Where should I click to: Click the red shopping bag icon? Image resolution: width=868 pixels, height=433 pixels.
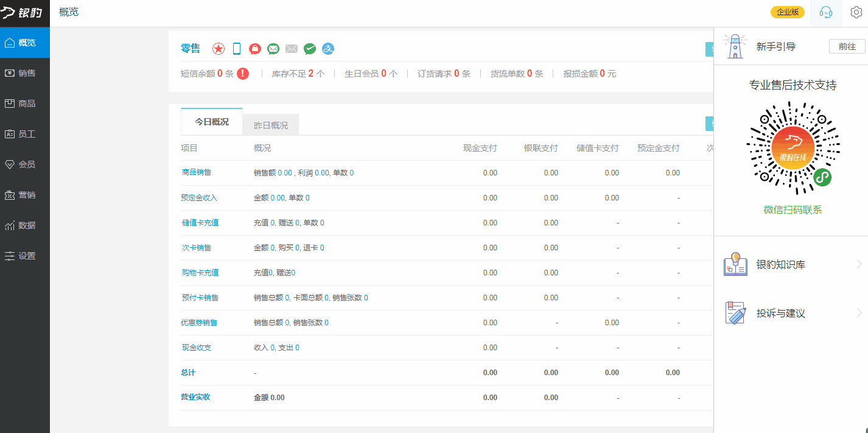(x=255, y=49)
